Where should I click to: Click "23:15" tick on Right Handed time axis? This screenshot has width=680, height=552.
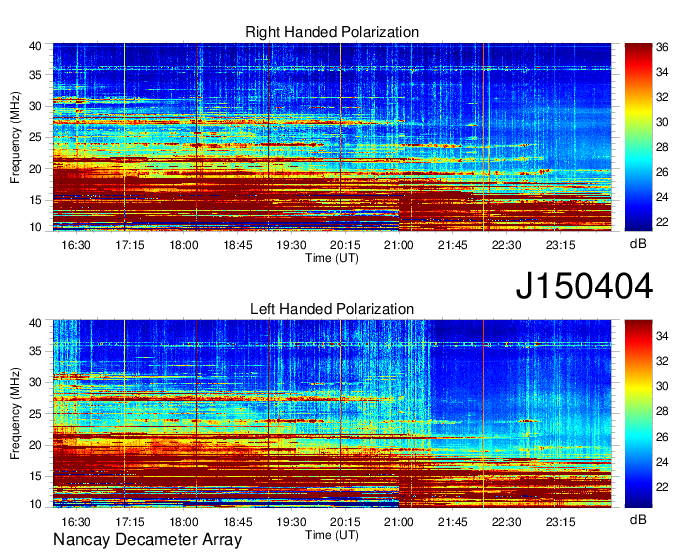(x=560, y=245)
